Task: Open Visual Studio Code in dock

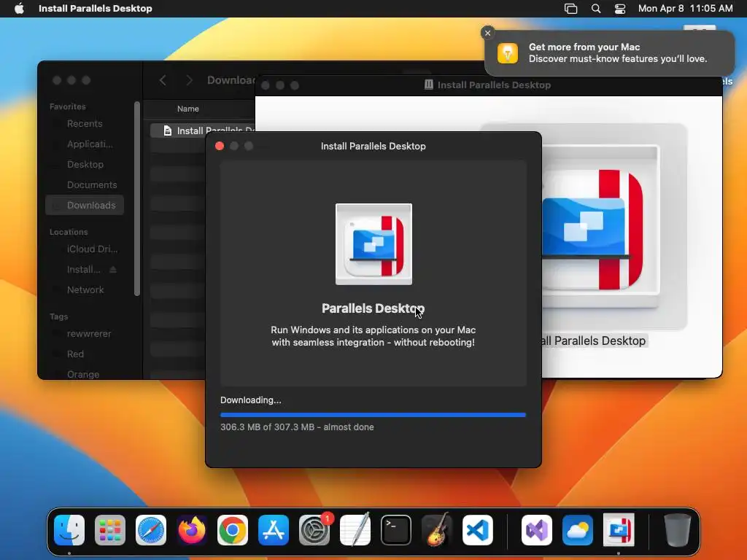Action: click(x=478, y=530)
